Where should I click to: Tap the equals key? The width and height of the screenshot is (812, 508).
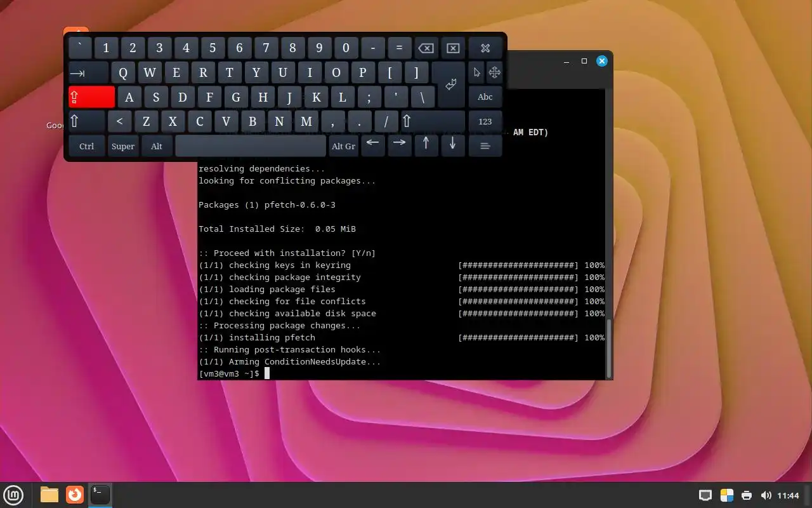399,48
